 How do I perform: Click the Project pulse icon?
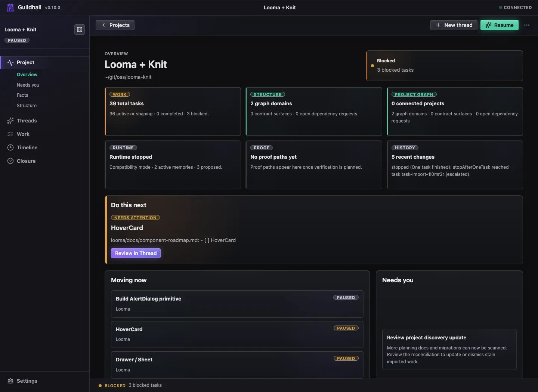(x=10, y=62)
